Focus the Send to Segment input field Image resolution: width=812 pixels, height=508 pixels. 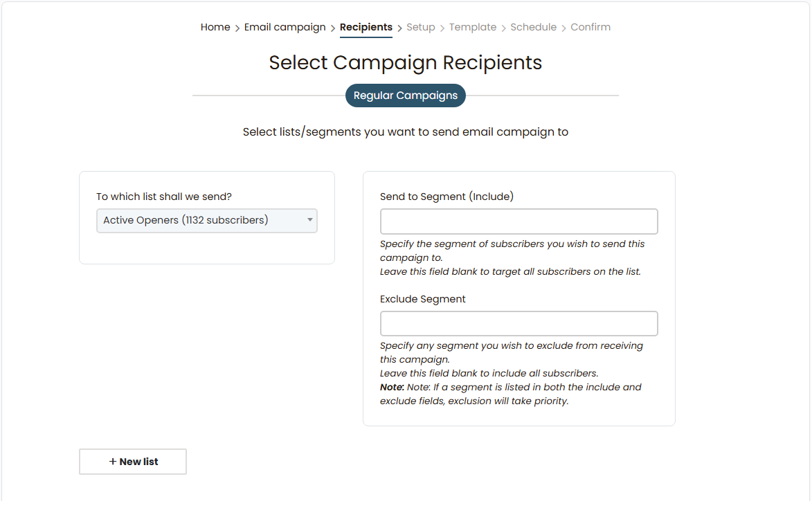point(518,221)
